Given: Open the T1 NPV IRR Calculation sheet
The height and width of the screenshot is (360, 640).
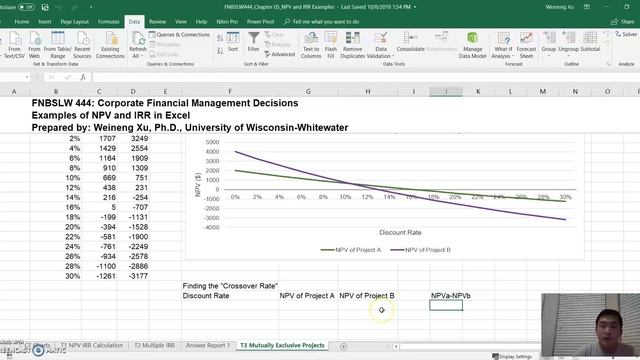Looking at the screenshot, I should [x=92, y=345].
